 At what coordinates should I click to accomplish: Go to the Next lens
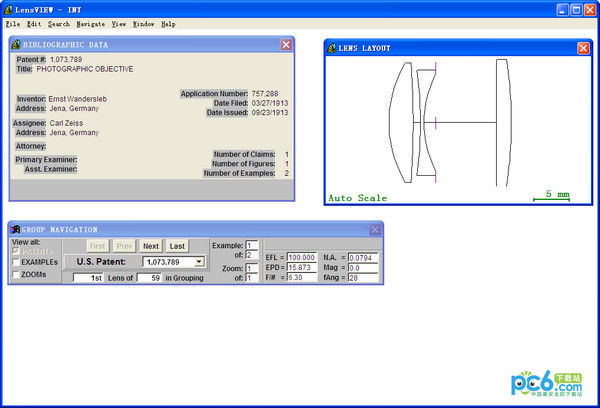(150, 245)
